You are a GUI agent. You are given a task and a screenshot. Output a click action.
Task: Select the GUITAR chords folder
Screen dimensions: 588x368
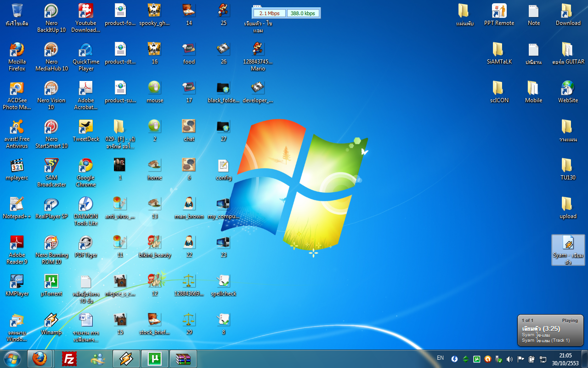(x=568, y=53)
